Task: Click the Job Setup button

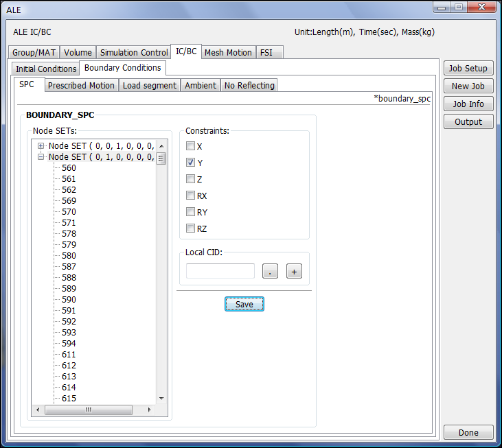Action: [x=468, y=69]
